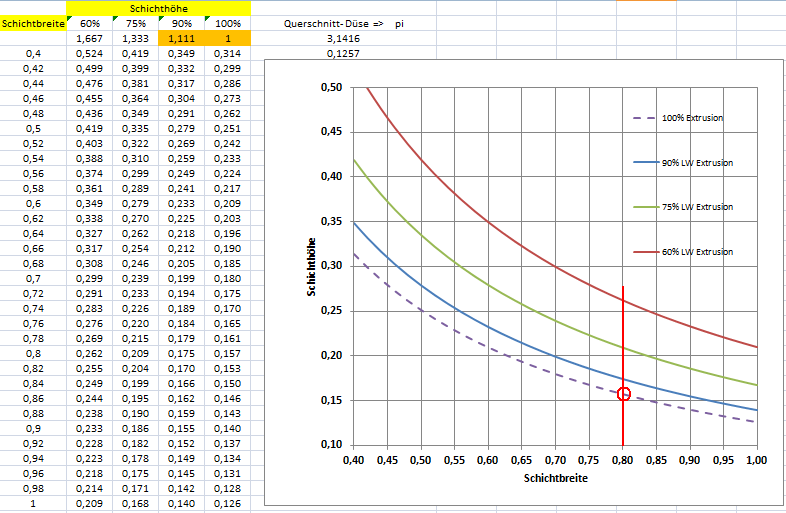Select the 1,00 label on the horizontal axis
Viewport: 786px width, 513px height.
click(x=755, y=461)
